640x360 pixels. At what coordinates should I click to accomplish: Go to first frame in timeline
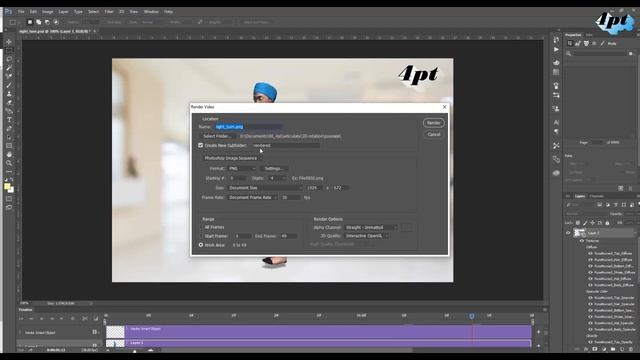tap(22, 318)
